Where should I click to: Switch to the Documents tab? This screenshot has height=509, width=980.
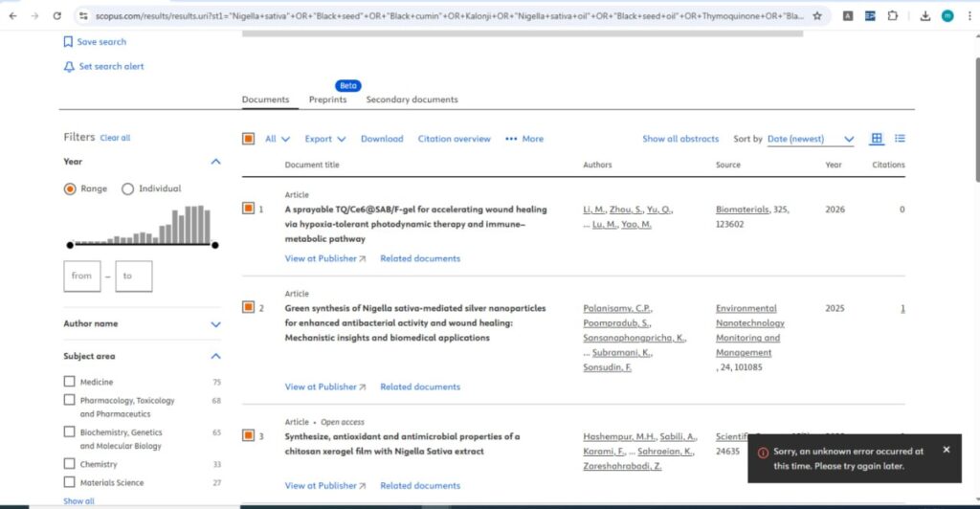pos(266,100)
